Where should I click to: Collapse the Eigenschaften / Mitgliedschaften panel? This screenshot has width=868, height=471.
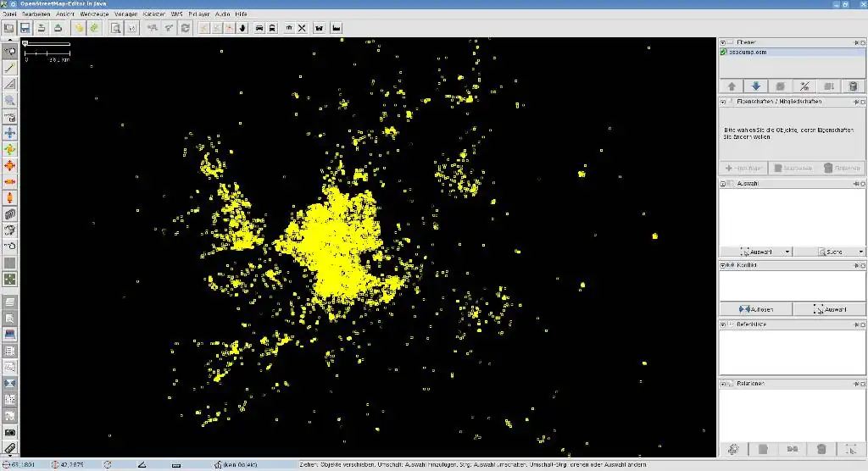tap(723, 102)
